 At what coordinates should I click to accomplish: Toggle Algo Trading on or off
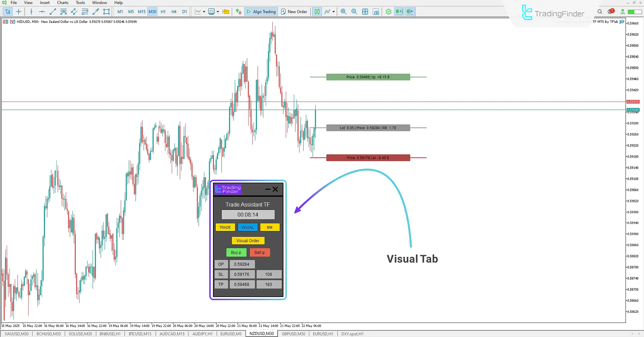[261, 11]
